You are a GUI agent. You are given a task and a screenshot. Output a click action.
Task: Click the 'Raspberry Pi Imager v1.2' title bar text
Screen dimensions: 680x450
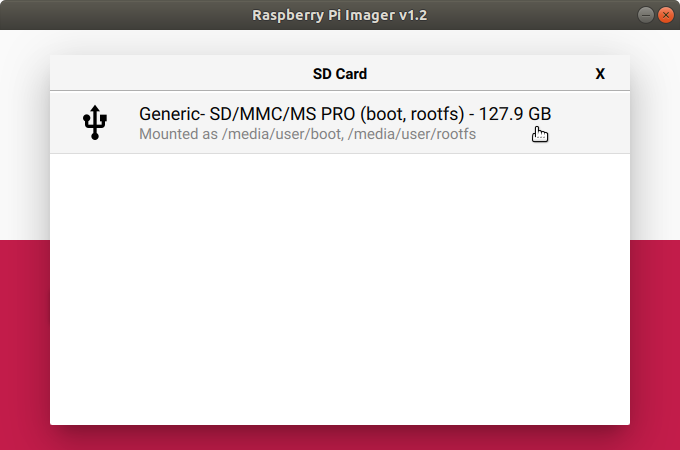pos(340,15)
